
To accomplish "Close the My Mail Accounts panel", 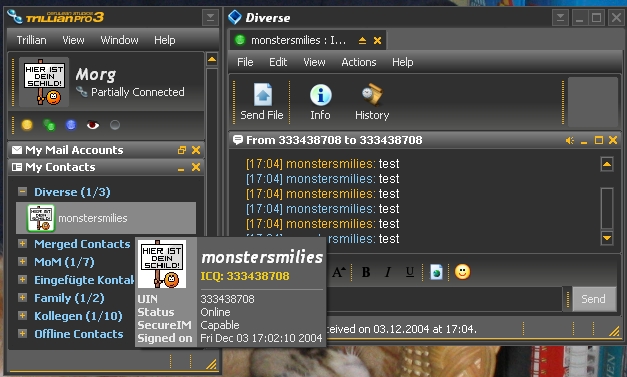I will coord(196,150).
